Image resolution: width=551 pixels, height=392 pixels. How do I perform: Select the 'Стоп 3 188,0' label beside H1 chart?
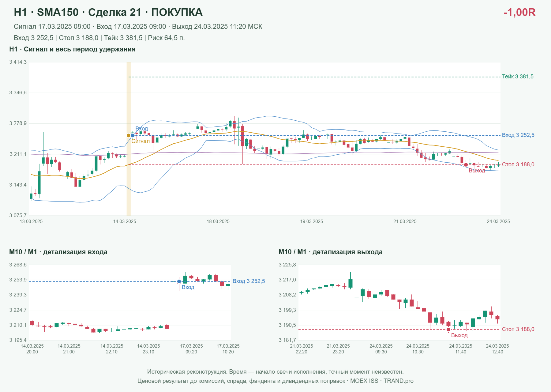point(518,164)
